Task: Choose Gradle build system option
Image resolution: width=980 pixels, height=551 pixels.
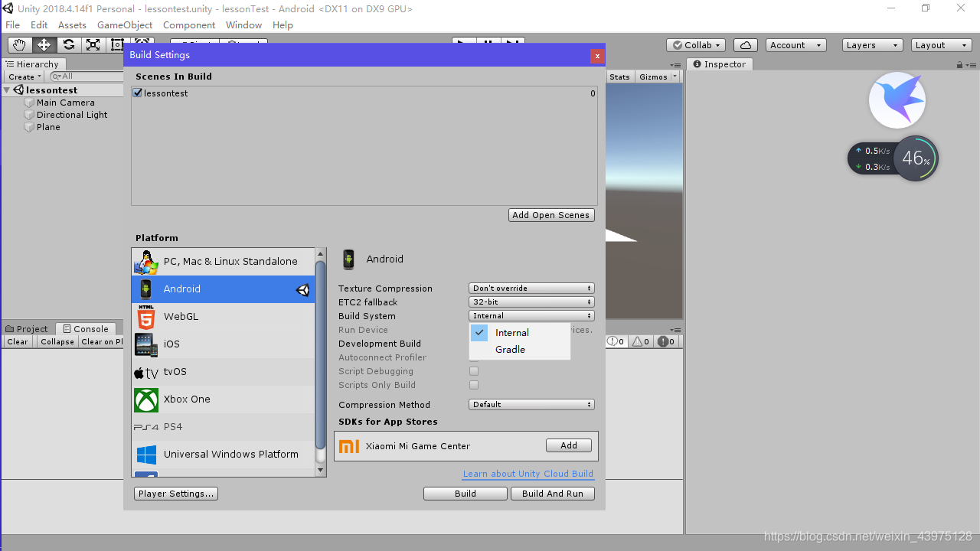Action: [520, 350]
